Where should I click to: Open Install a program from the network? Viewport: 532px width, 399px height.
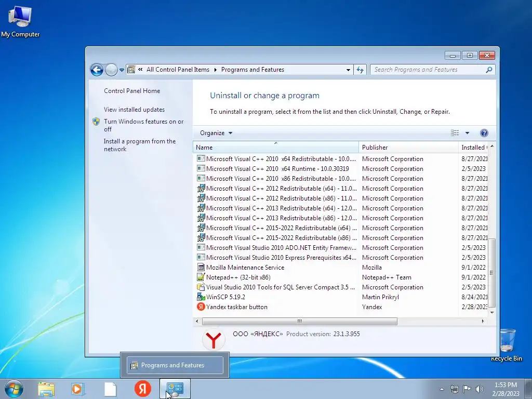(140, 145)
